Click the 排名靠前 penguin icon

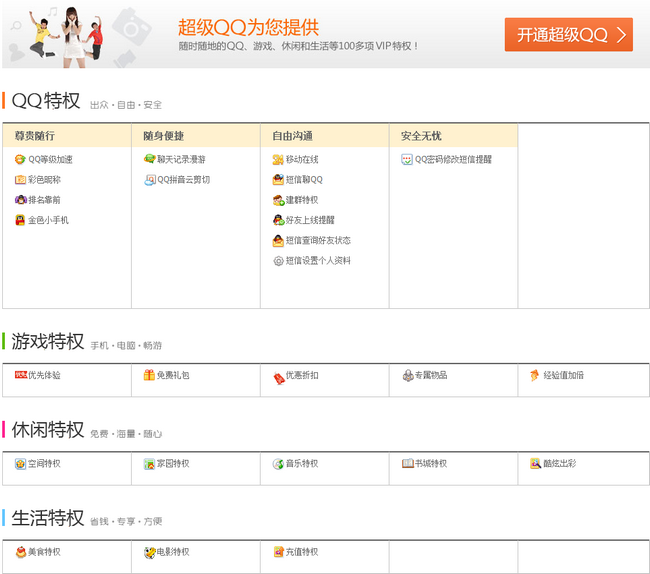(x=20, y=200)
